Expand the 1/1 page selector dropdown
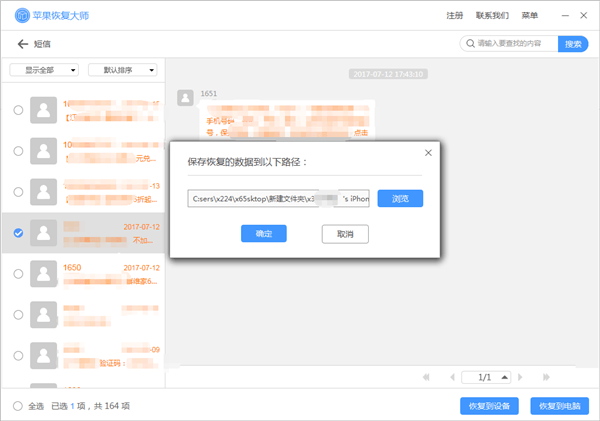The height and width of the screenshot is (421, 600). click(x=503, y=377)
